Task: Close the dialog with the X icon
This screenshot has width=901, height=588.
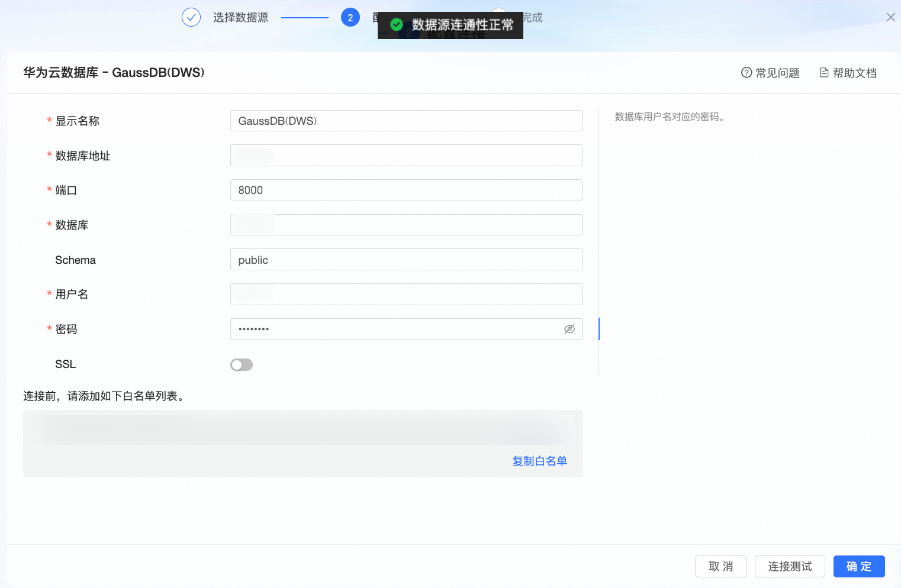Action: pyautogui.click(x=890, y=17)
